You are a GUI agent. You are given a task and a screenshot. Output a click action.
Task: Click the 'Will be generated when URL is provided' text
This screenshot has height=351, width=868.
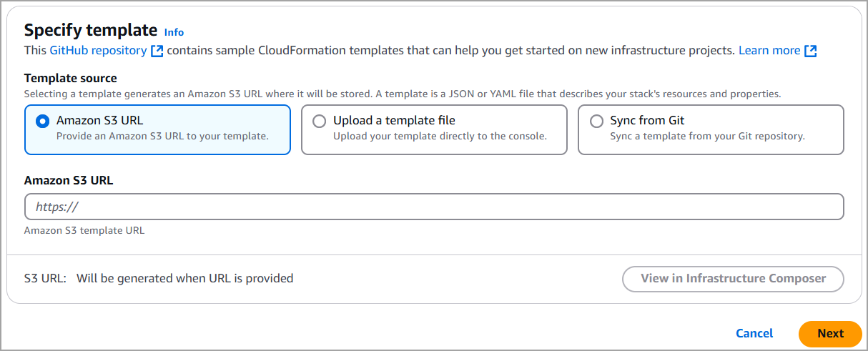184,278
